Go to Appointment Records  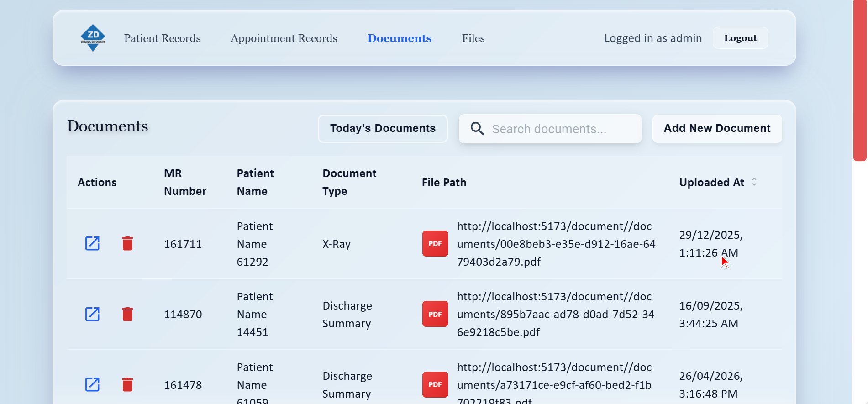[284, 38]
